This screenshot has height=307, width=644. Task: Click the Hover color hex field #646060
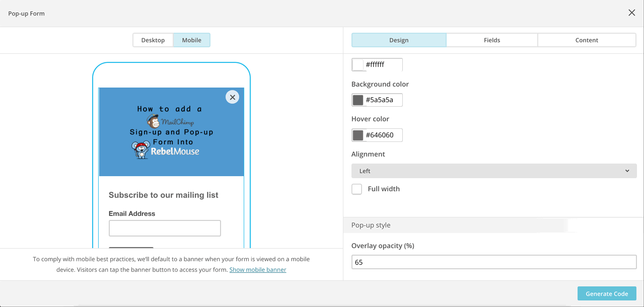[x=383, y=135]
